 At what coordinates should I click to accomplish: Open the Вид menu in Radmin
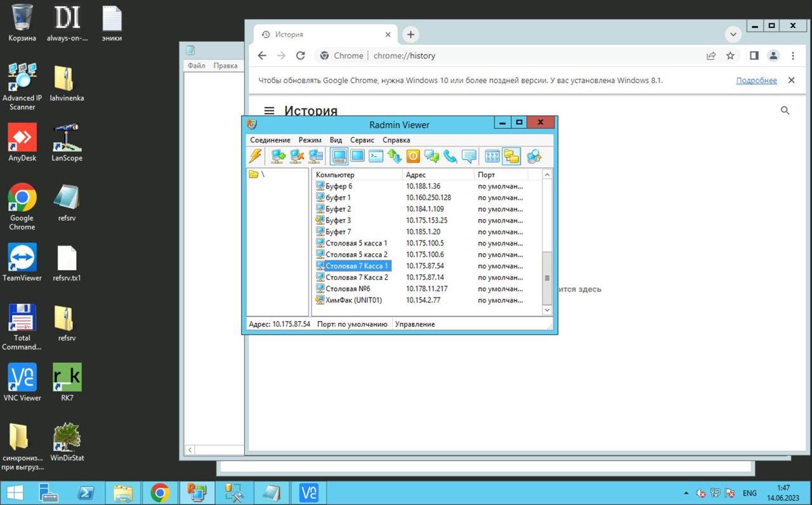pos(336,140)
